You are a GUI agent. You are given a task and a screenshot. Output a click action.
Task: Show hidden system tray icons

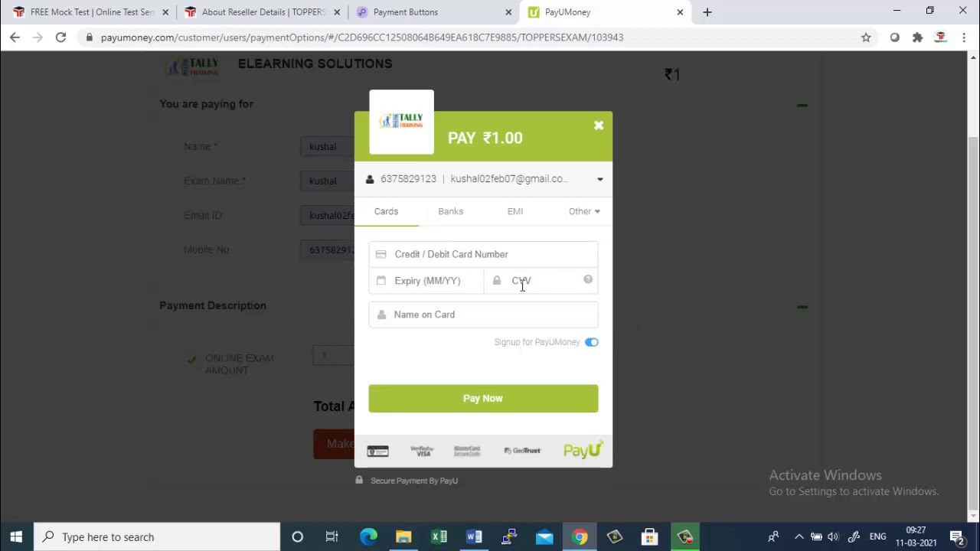coord(799,537)
